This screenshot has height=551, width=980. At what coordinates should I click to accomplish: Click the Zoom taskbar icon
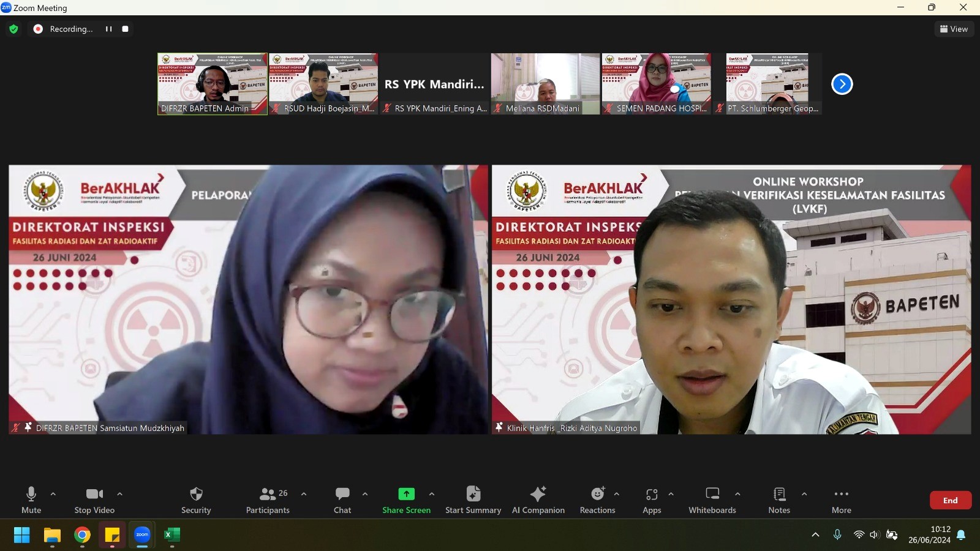[x=142, y=535]
